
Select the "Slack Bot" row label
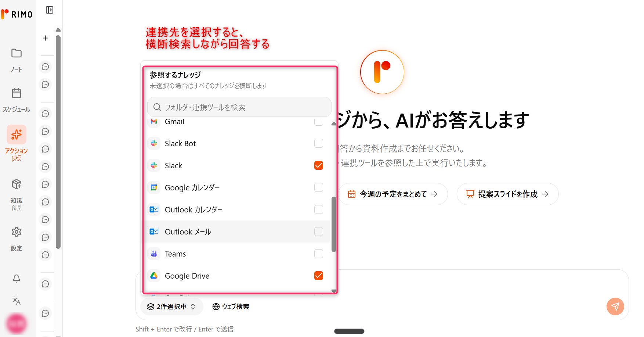click(180, 143)
